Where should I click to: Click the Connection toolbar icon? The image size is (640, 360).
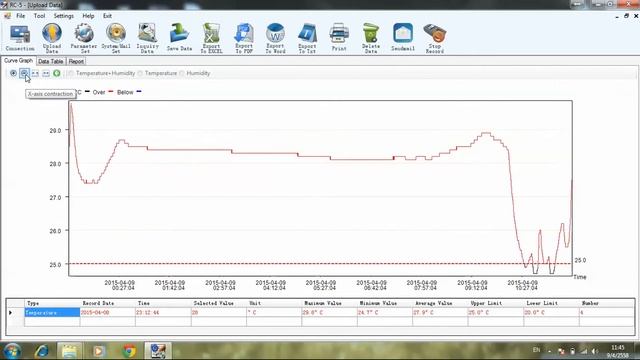pos(20,38)
